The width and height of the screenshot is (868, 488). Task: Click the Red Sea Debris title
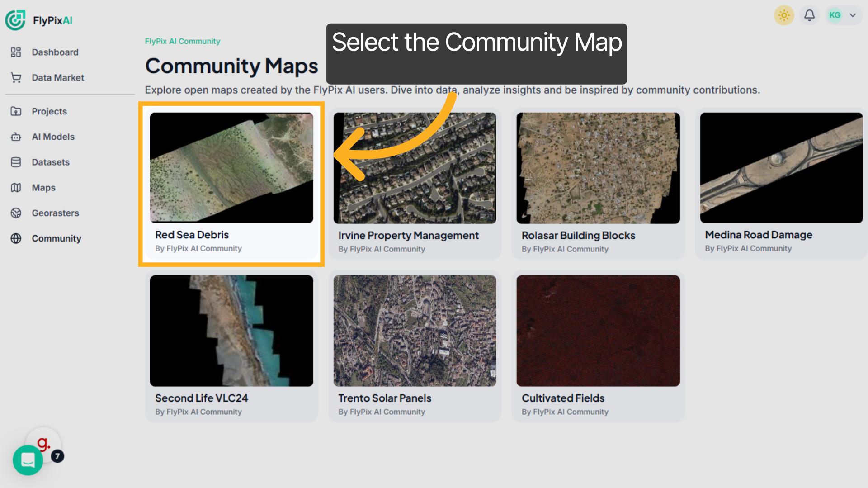coord(192,235)
